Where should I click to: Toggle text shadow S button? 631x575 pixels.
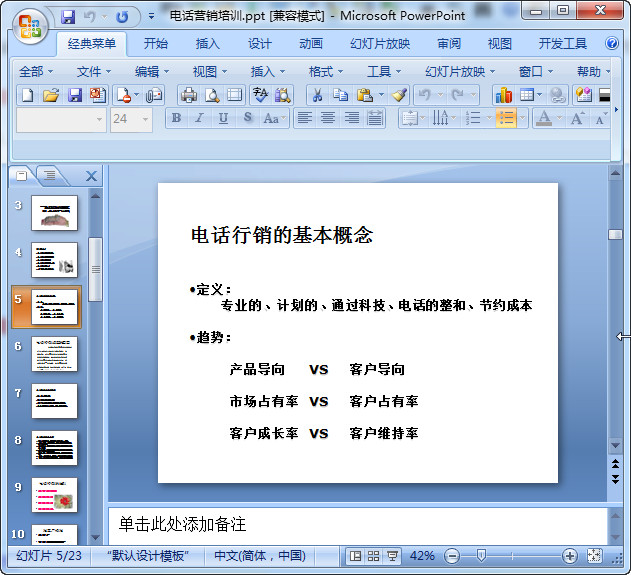point(248,118)
